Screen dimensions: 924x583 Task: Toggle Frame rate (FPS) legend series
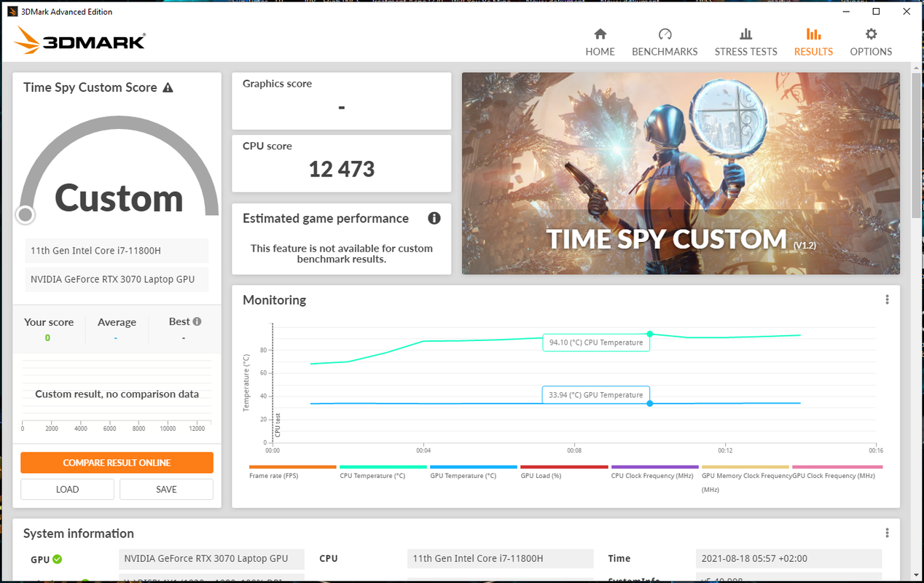click(293, 472)
